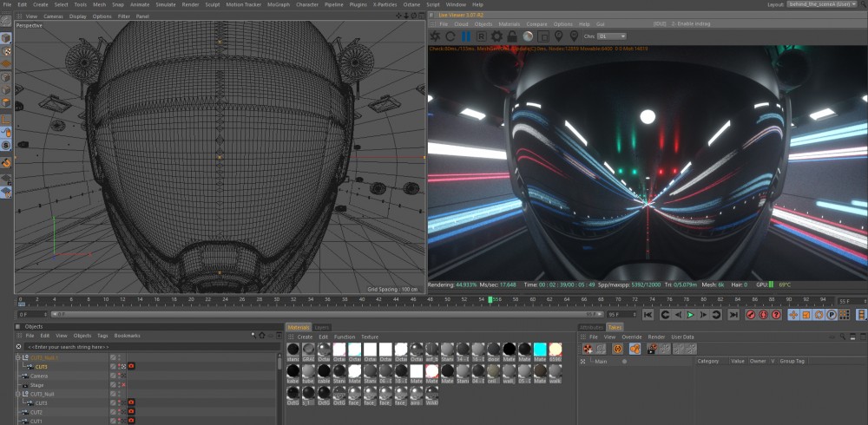Click the Octane send scene (aperture) icon
Screen dimensions: 868x425
[435, 36]
